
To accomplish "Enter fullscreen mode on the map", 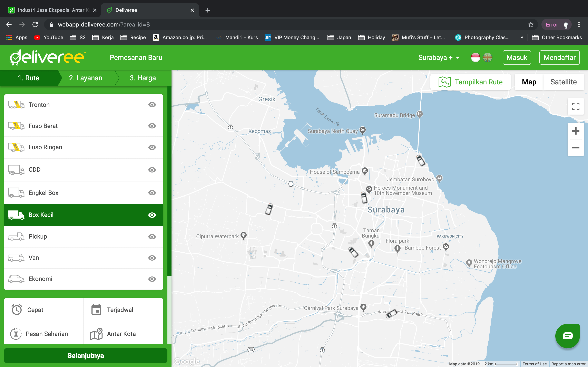I will (x=576, y=106).
